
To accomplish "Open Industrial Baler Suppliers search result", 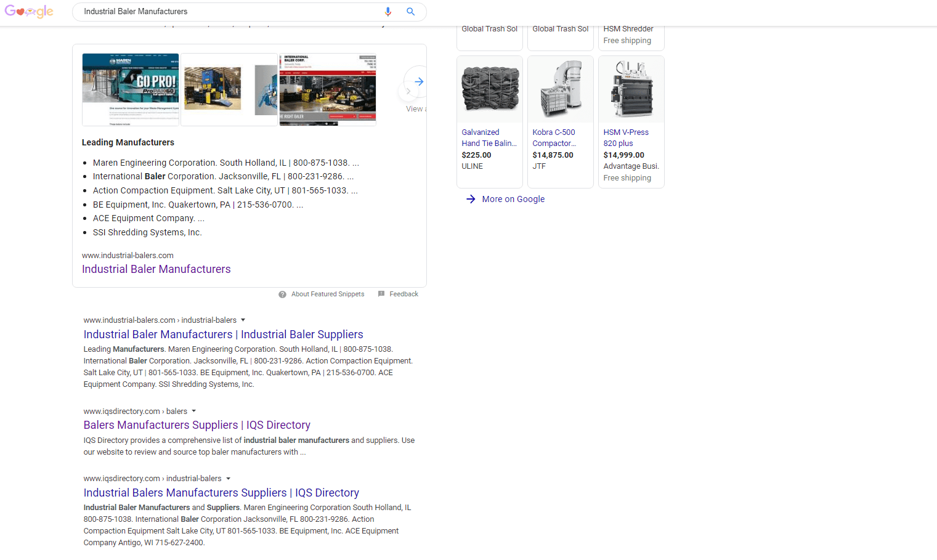I will 223,335.
